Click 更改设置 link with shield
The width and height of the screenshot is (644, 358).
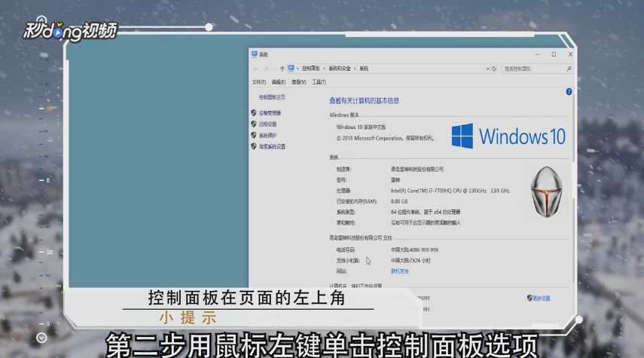click(539, 298)
